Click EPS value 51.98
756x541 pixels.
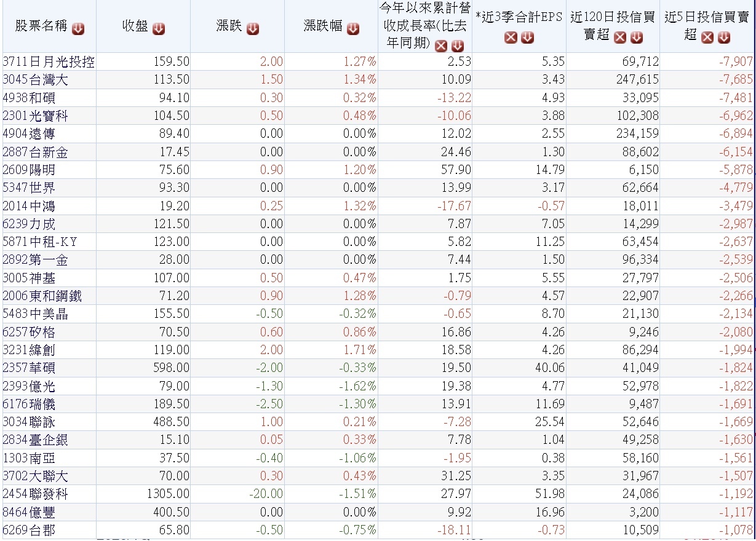551,494
